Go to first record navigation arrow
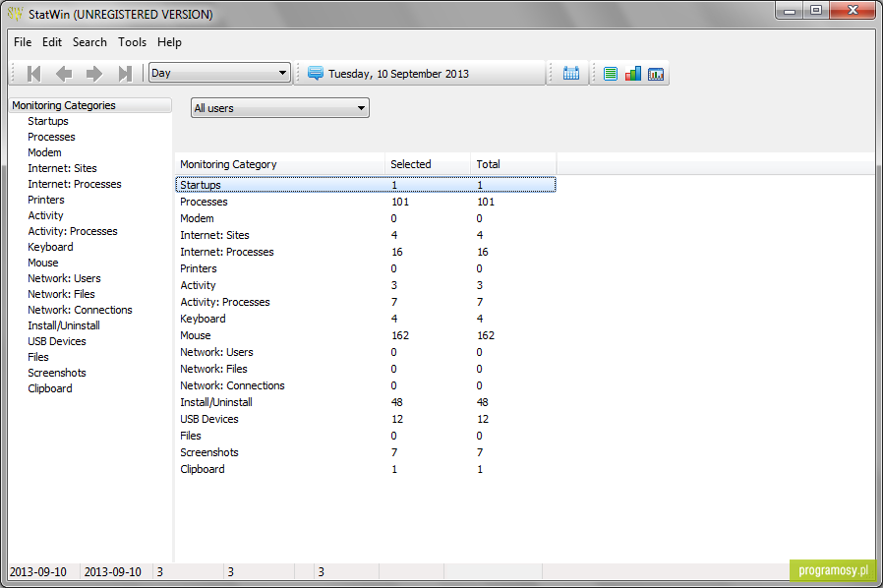Screen dimensions: 883x588 click(x=33, y=73)
